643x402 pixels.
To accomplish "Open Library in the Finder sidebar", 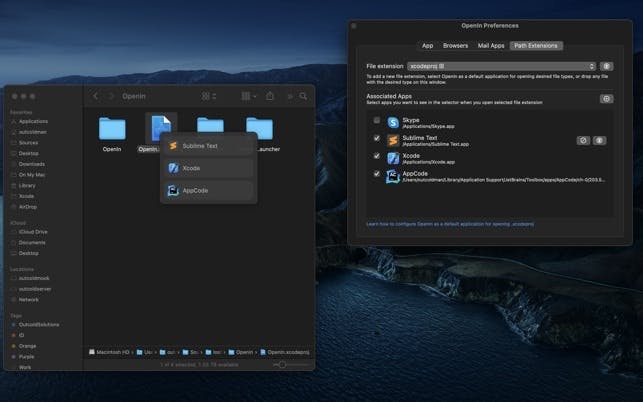I will (x=27, y=185).
